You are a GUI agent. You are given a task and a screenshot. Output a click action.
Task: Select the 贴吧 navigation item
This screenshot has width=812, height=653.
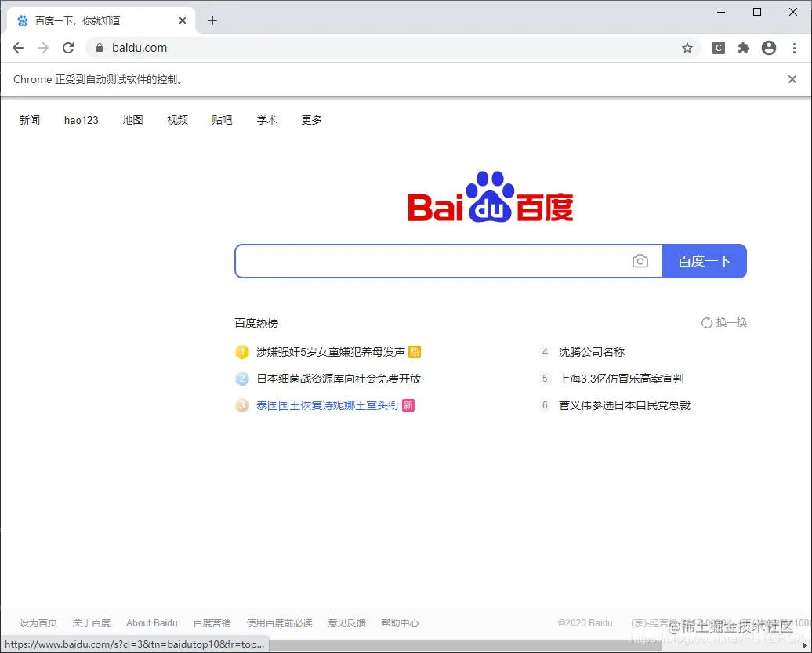tap(222, 119)
